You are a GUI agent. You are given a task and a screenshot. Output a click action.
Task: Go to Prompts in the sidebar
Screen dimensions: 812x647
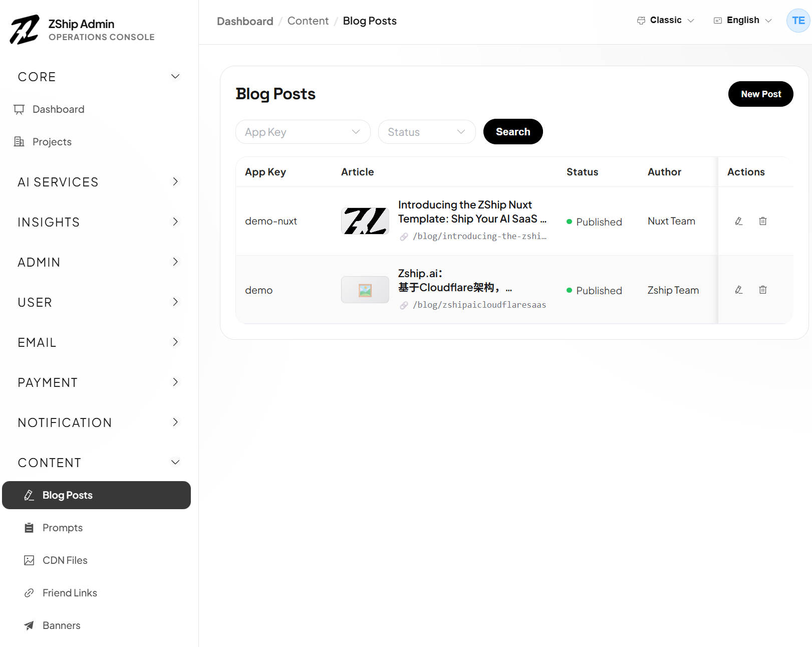tap(63, 528)
